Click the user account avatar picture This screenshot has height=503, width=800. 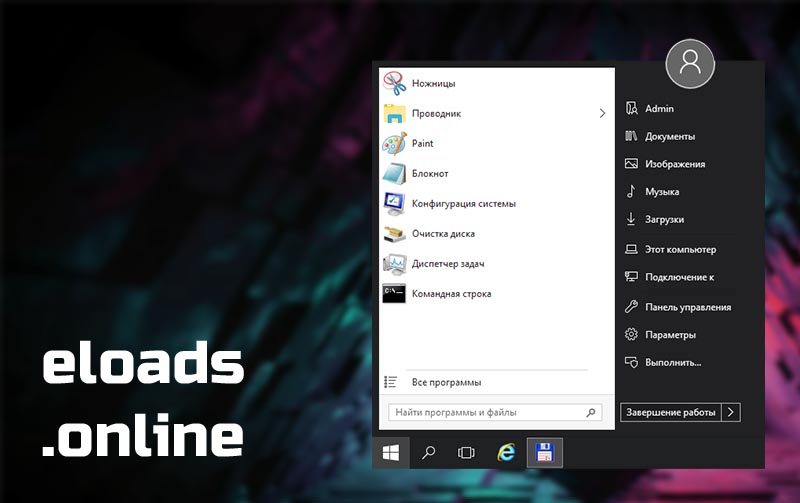[690, 63]
